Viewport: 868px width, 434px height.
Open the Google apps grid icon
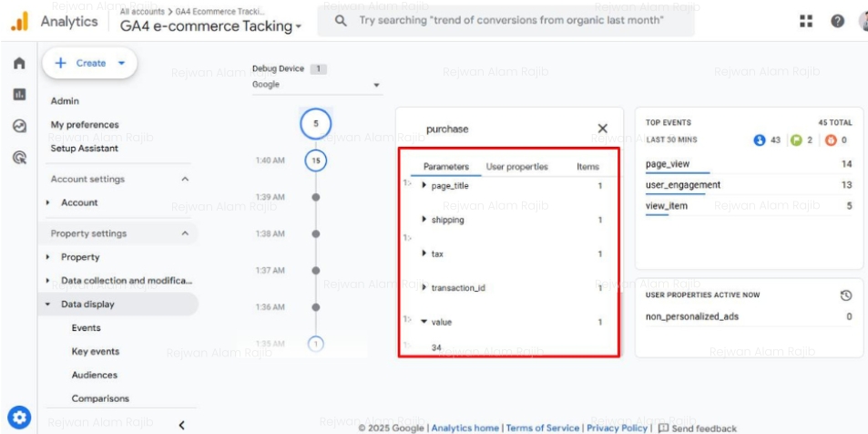point(806,21)
